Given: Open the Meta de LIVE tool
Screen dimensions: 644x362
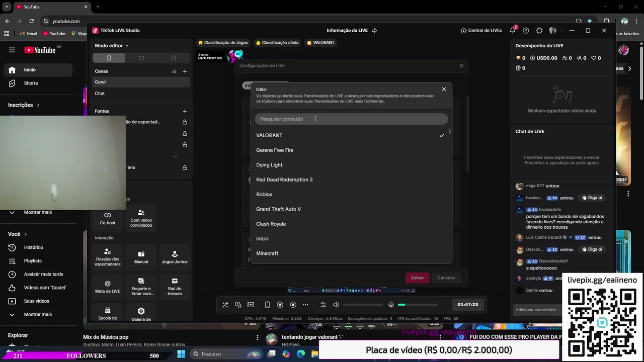Looking at the screenshot, I should [108, 287].
